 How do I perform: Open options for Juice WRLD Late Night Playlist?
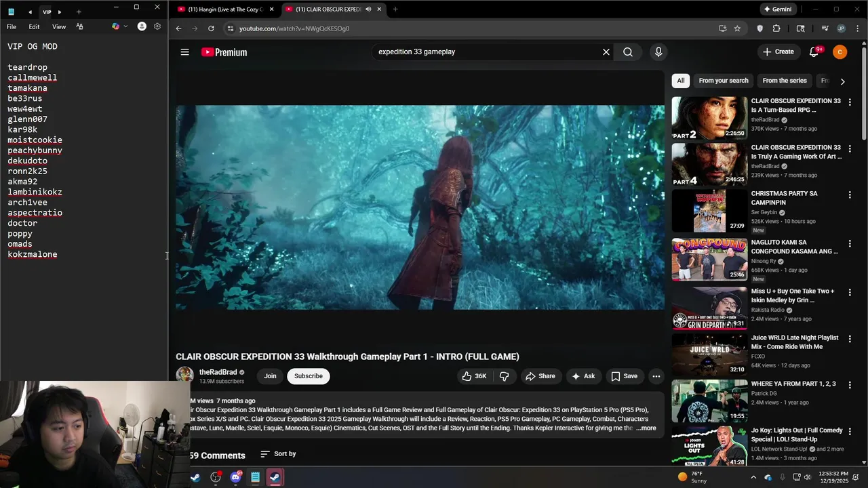tap(850, 338)
